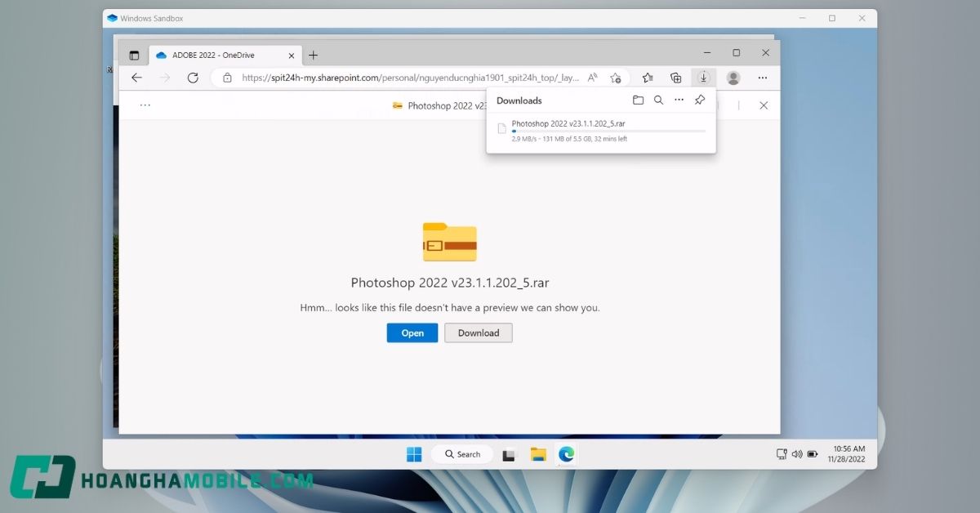Open the OneDrive viewer ellipsis menu

[145, 105]
